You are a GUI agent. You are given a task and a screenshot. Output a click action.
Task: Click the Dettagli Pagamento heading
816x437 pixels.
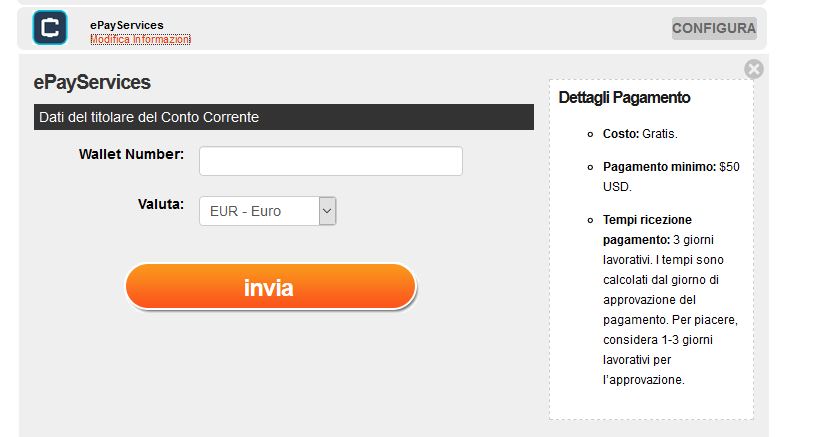click(x=624, y=98)
